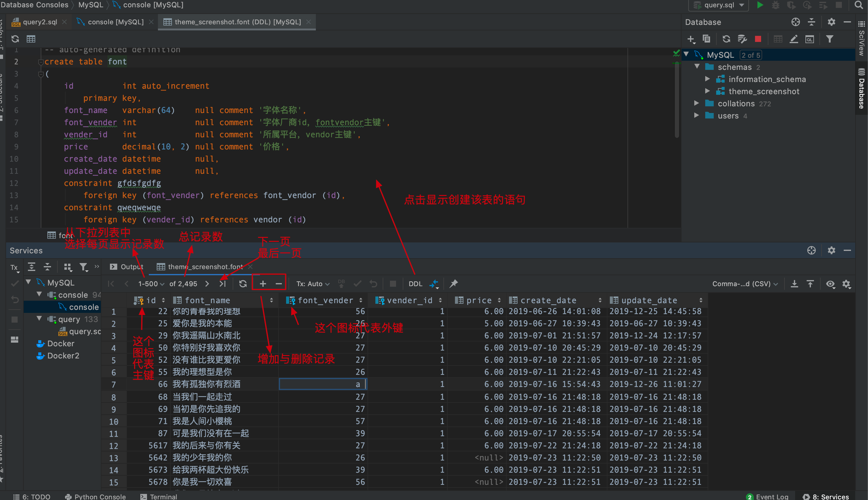
Task: Toggle sort on price column
Action: (499, 300)
